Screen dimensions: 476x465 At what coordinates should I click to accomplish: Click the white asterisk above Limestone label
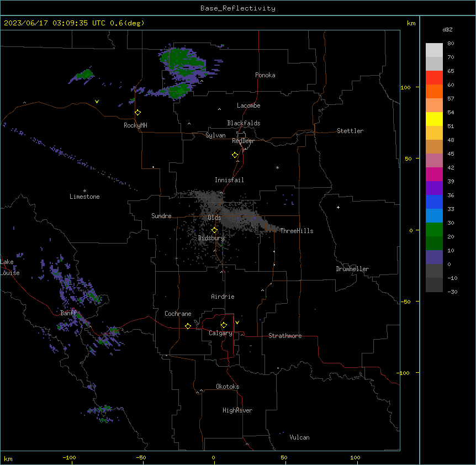(84, 191)
